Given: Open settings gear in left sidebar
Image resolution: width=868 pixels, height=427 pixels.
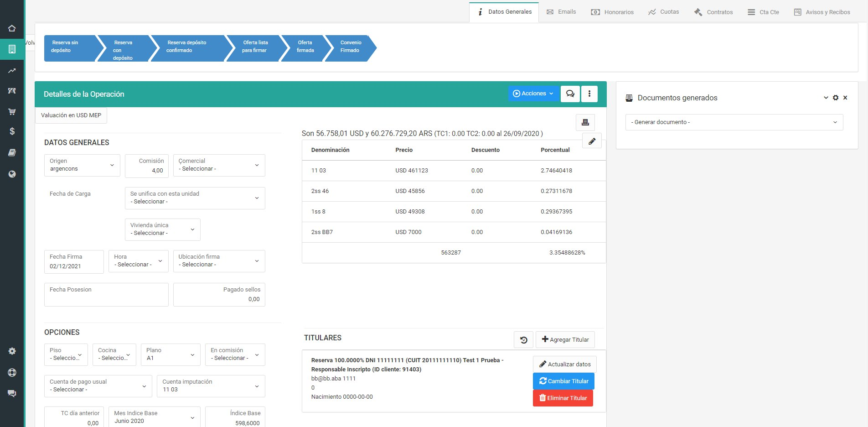Looking at the screenshot, I should pos(12,351).
